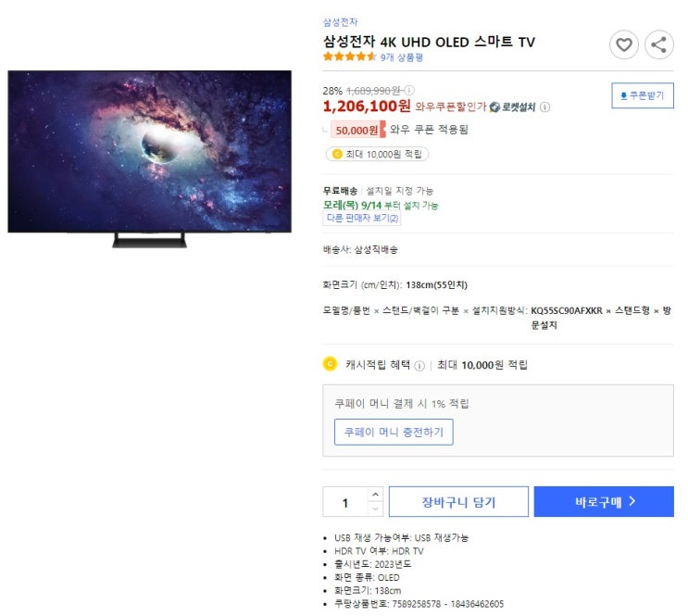Click info icon beside 캐시적립 혜택
This screenshot has height=616, width=688.
(419, 366)
